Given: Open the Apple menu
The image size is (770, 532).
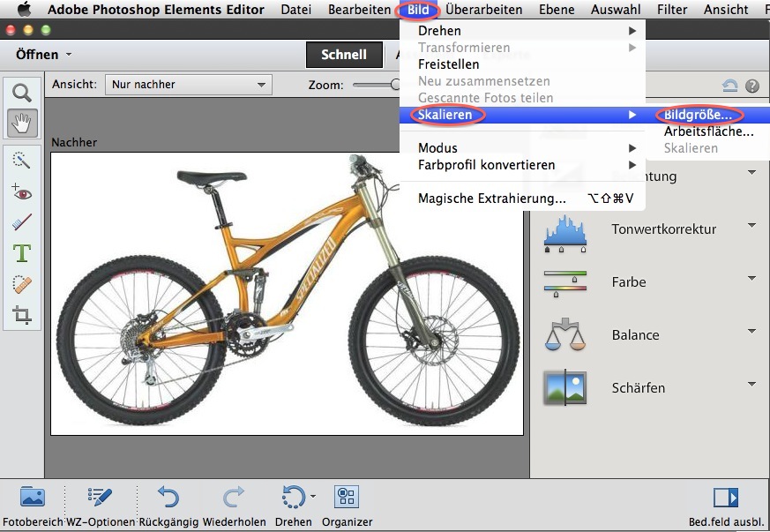Looking at the screenshot, I should (x=24, y=9).
